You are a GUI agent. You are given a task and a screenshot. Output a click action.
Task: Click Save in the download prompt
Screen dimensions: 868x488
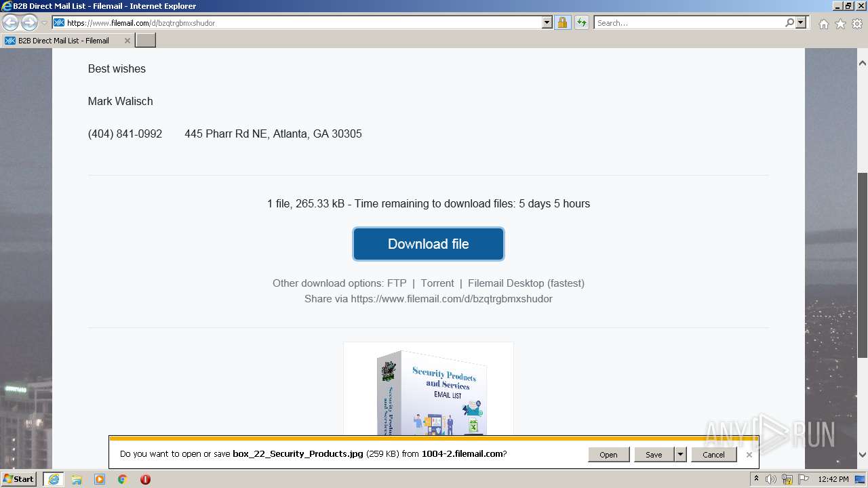point(654,455)
